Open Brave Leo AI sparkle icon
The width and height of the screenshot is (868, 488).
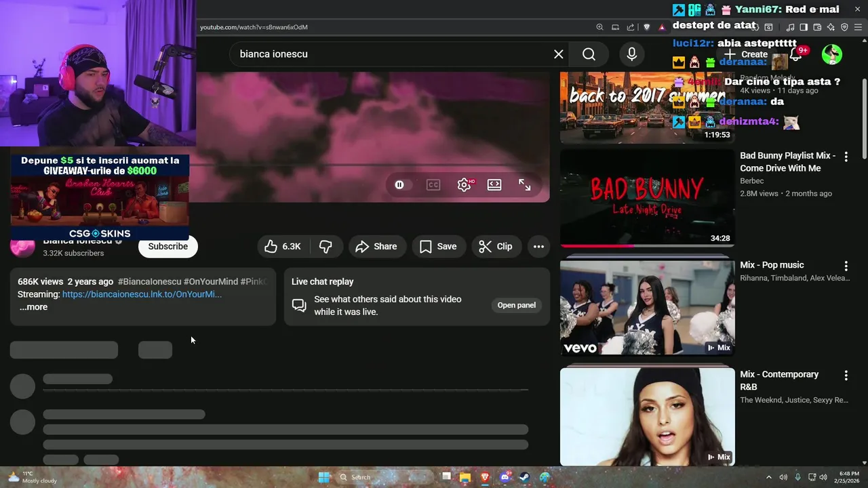click(831, 27)
